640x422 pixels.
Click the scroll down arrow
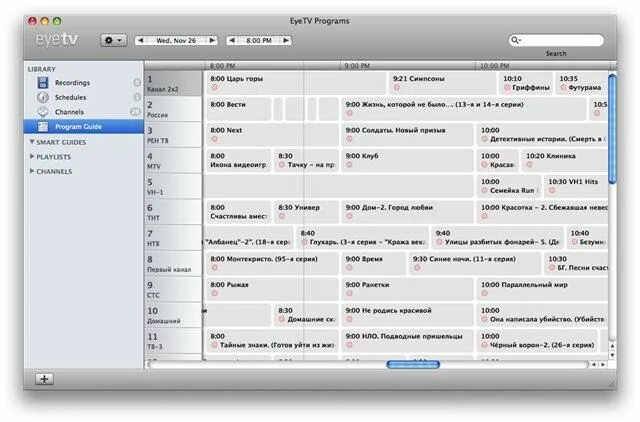pos(612,355)
